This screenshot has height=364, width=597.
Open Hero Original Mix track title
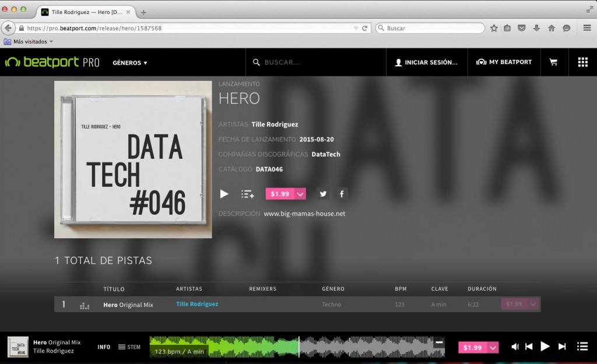click(128, 305)
